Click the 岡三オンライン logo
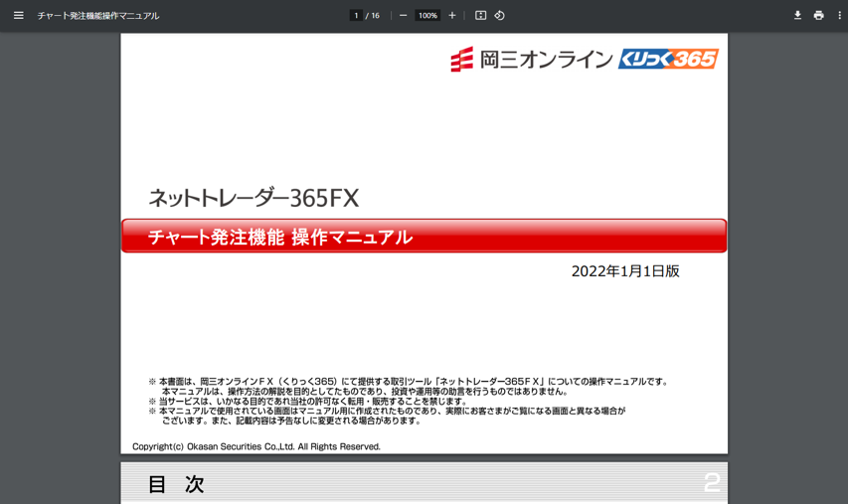 532,59
